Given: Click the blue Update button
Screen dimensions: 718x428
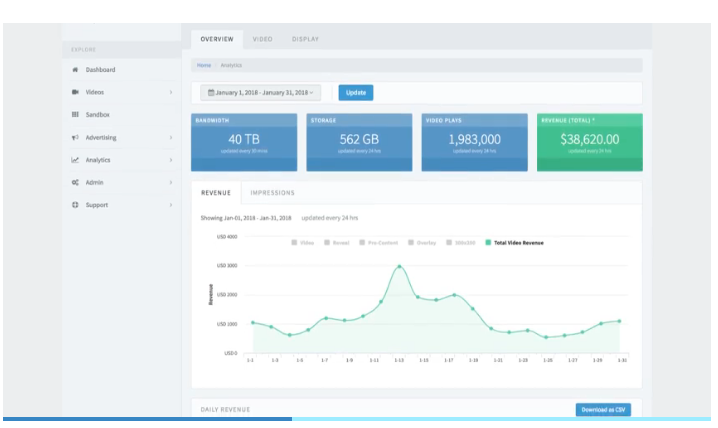Looking at the screenshot, I should click(355, 93).
